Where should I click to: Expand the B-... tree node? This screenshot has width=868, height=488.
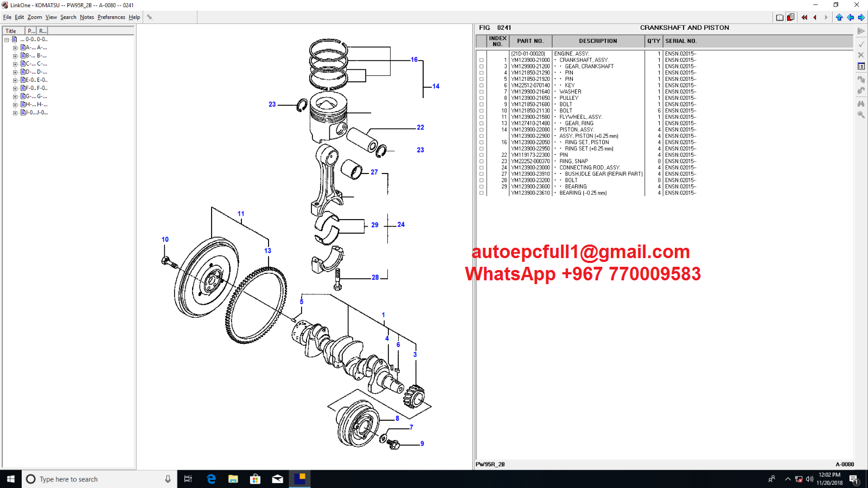click(15, 56)
